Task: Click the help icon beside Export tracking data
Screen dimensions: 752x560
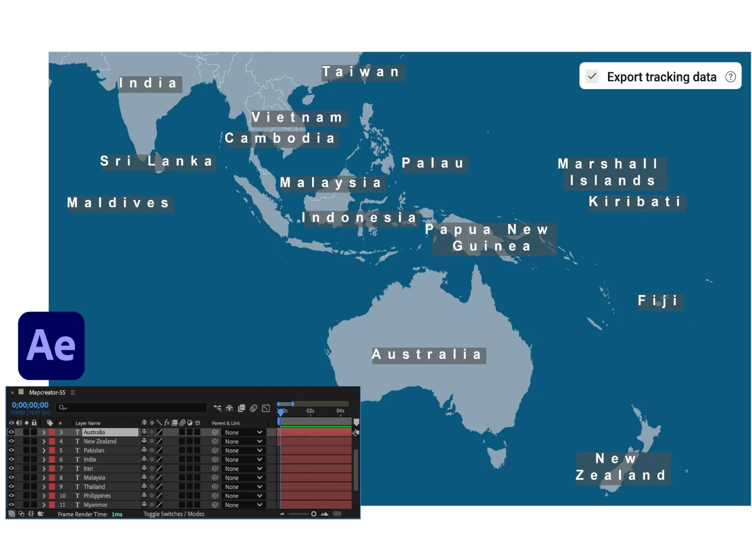Action: pos(731,77)
